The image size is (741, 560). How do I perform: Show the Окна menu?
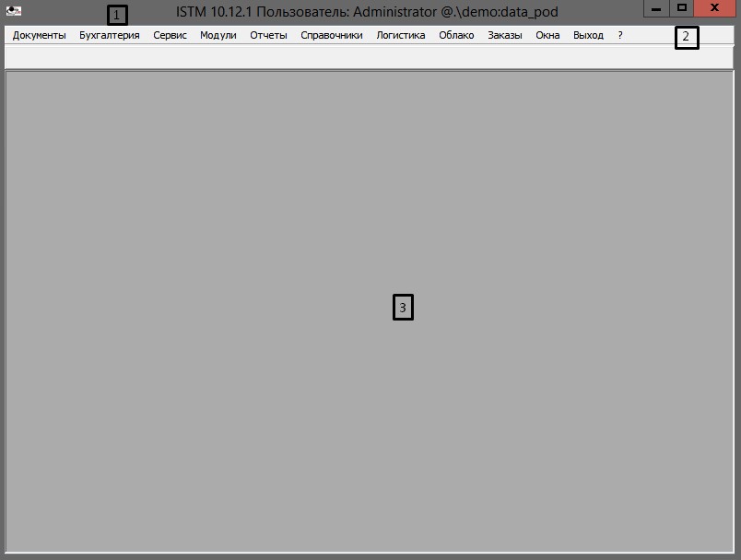point(547,35)
